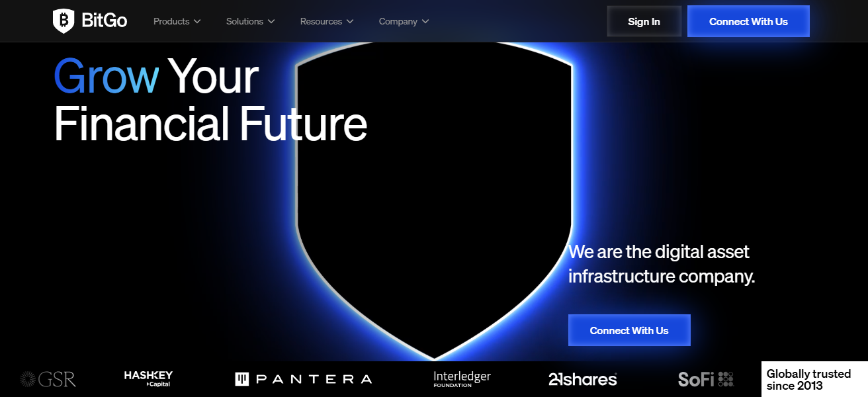Click the 21shares logo
Viewport: 868px width, 397px height.
pos(582,379)
